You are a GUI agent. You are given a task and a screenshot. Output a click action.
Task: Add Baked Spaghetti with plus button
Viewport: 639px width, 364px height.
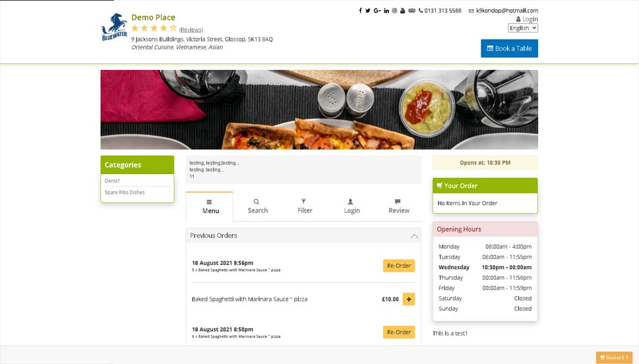click(409, 299)
